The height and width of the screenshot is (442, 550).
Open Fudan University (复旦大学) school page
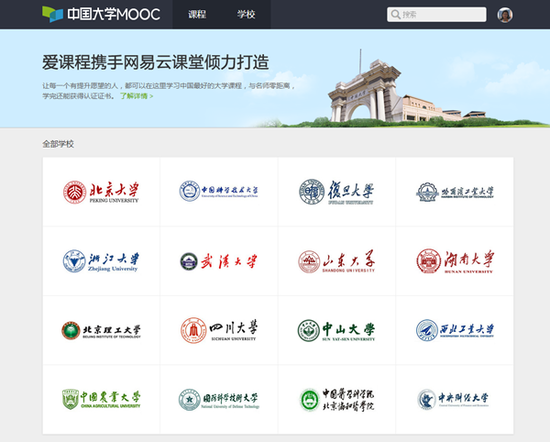tap(337, 192)
